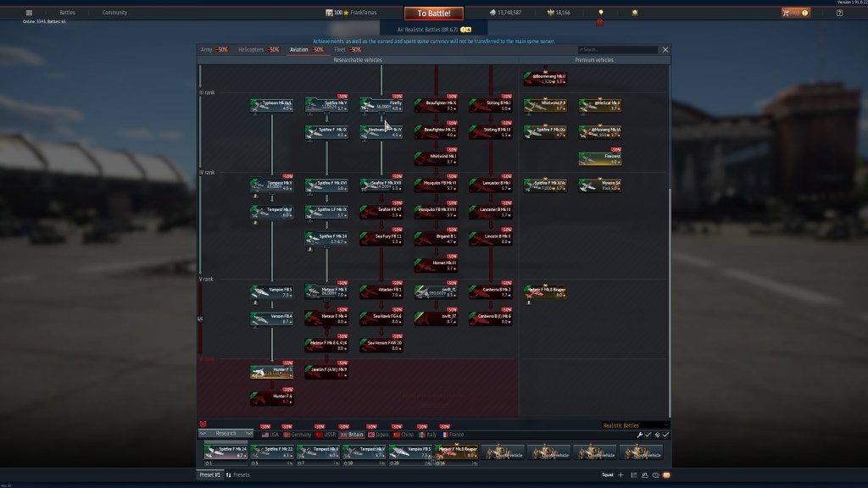Open the Community menu
Viewport: 868px width, 488px height.
click(x=114, y=13)
